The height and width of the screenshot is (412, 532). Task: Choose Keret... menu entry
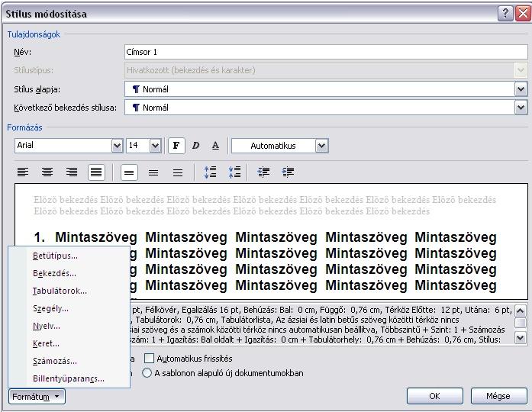pos(69,344)
